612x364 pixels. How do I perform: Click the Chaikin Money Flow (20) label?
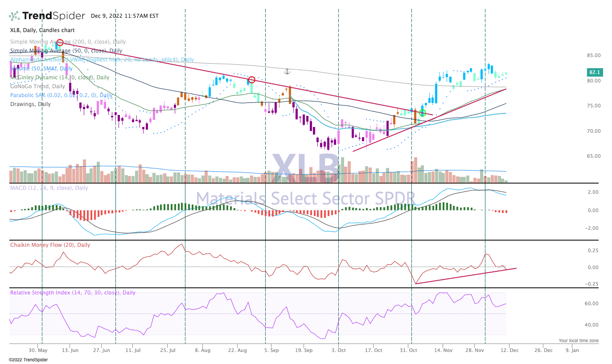point(50,245)
